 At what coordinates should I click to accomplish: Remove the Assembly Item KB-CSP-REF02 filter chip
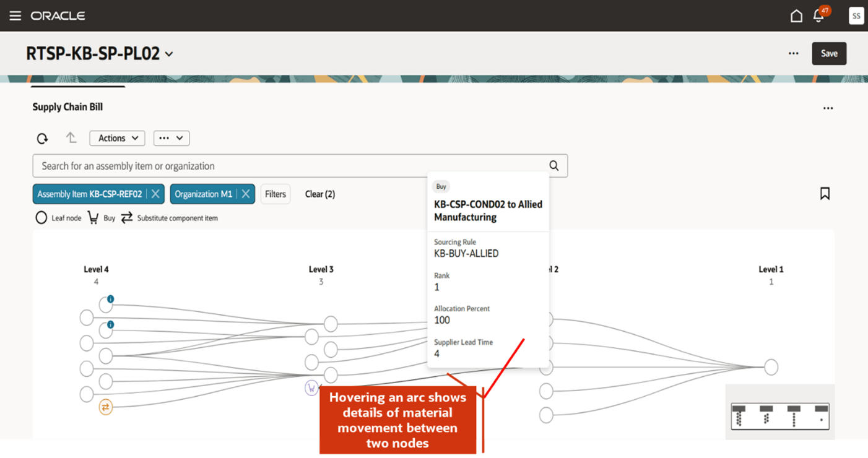point(155,194)
